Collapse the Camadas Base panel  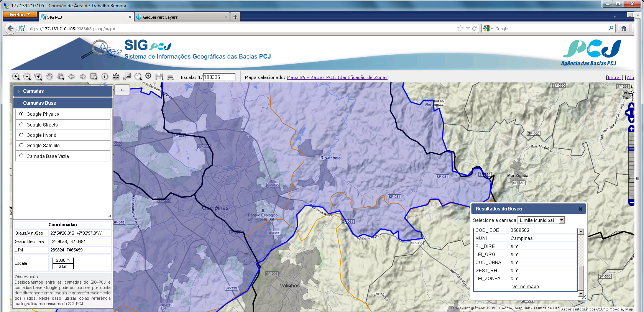(x=63, y=103)
